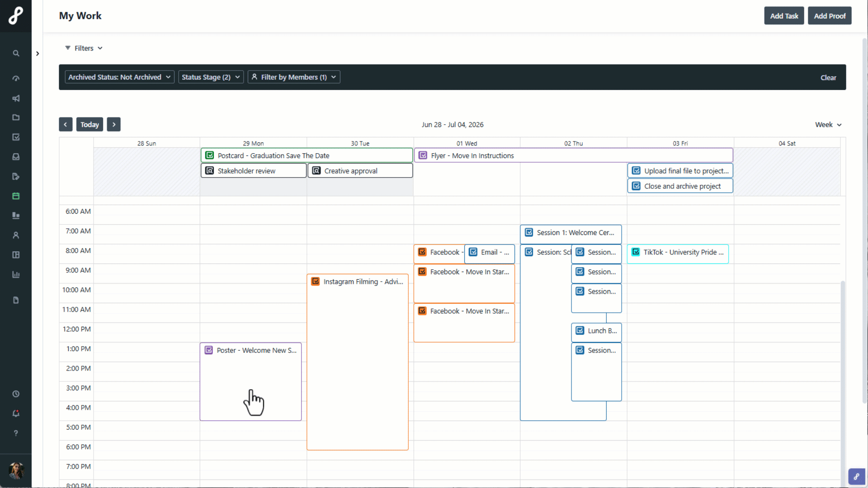
Task: Open the 11 AM Facebook - Move In Star... task
Action: coord(464,323)
